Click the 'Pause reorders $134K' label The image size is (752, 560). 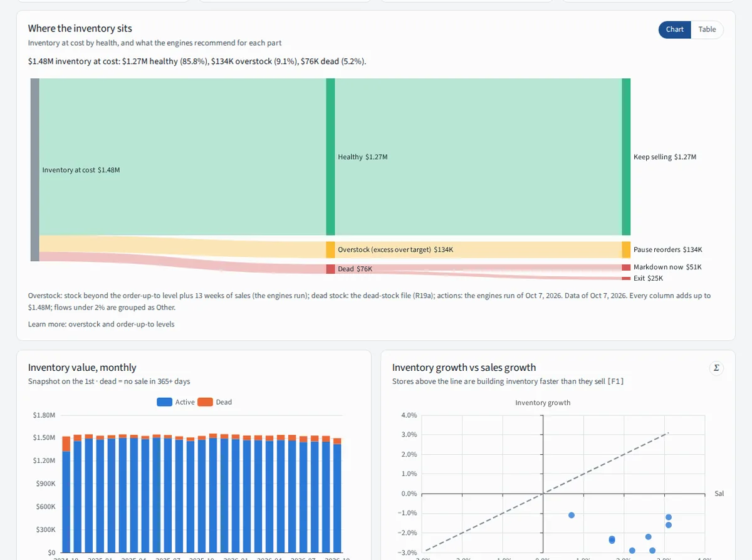tap(668, 250)
